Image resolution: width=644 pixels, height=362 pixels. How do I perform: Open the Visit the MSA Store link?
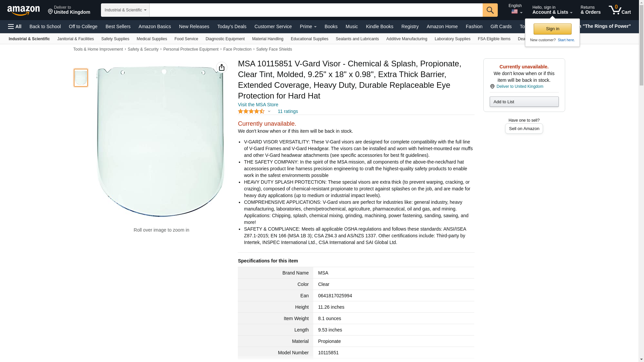[258, 105]
